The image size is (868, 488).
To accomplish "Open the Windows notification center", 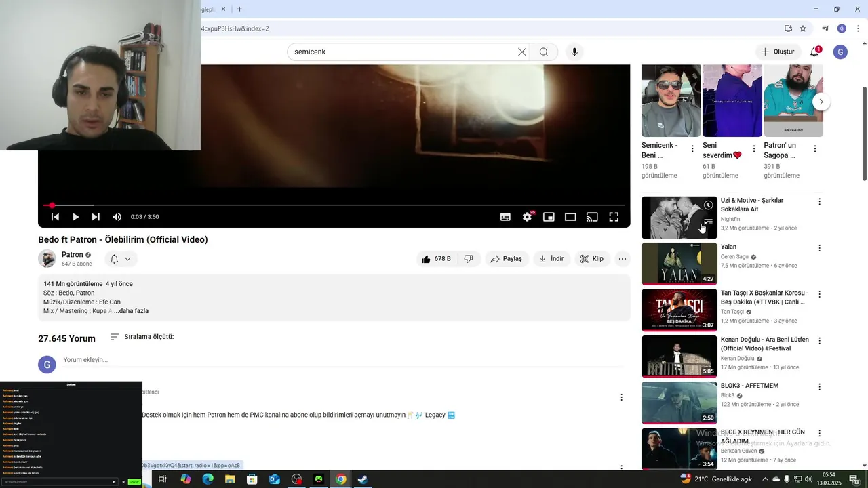I will (x=854, y=479).
